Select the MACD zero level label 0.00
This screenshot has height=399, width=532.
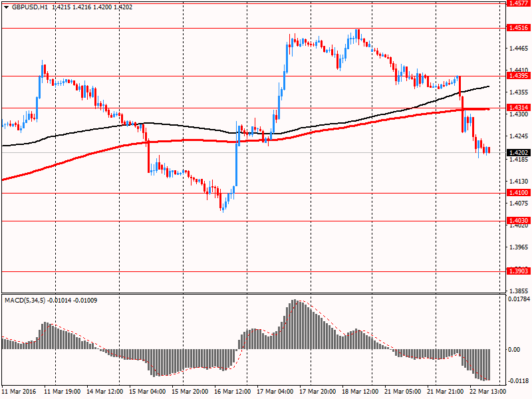pyautogui.click(x=515, y=350)
